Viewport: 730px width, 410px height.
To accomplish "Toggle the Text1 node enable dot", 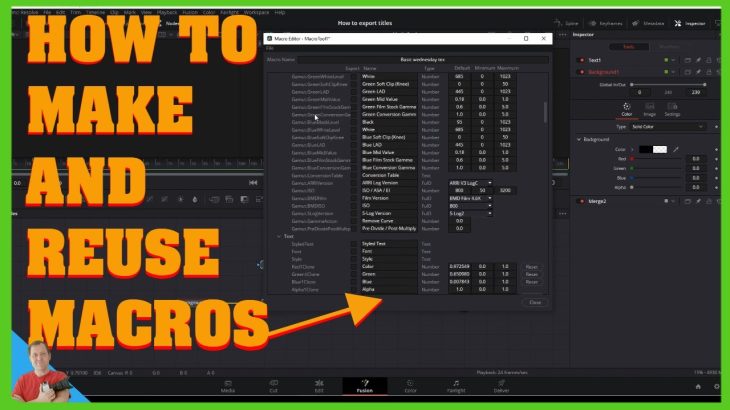I will pos(581,60).
